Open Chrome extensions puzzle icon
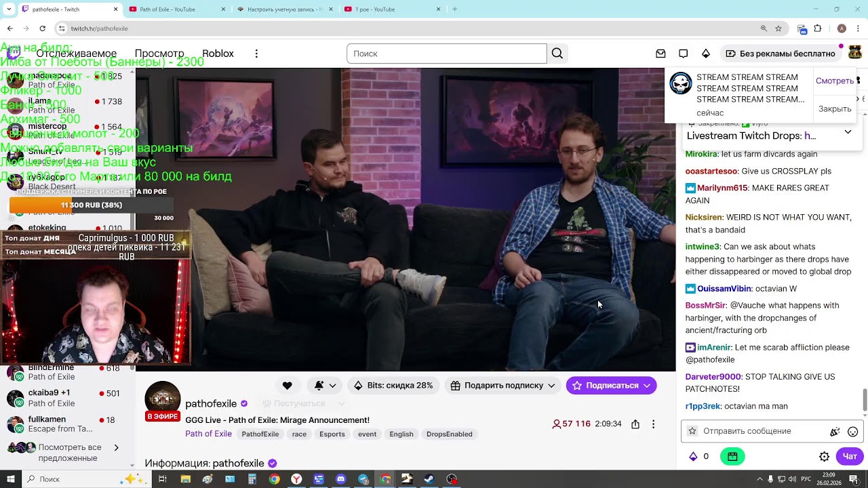The height and width of the screenshot is (488, 868). tap(818, 28)
